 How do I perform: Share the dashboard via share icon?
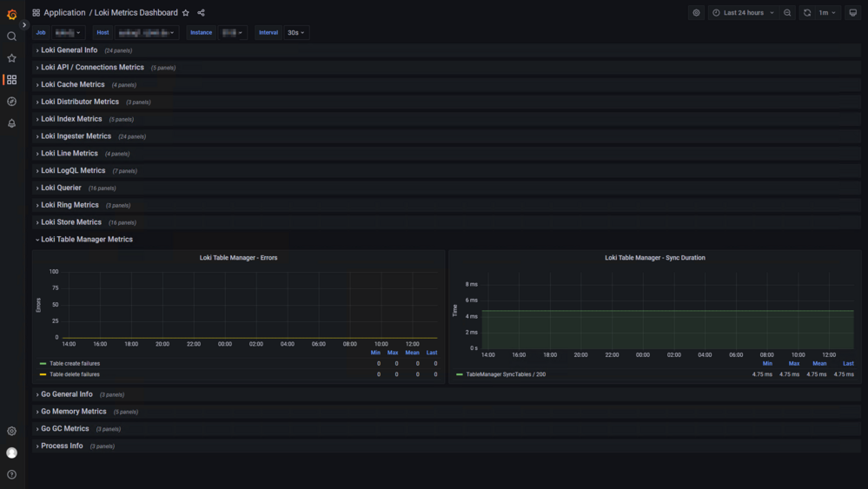[x=201, y=13]
